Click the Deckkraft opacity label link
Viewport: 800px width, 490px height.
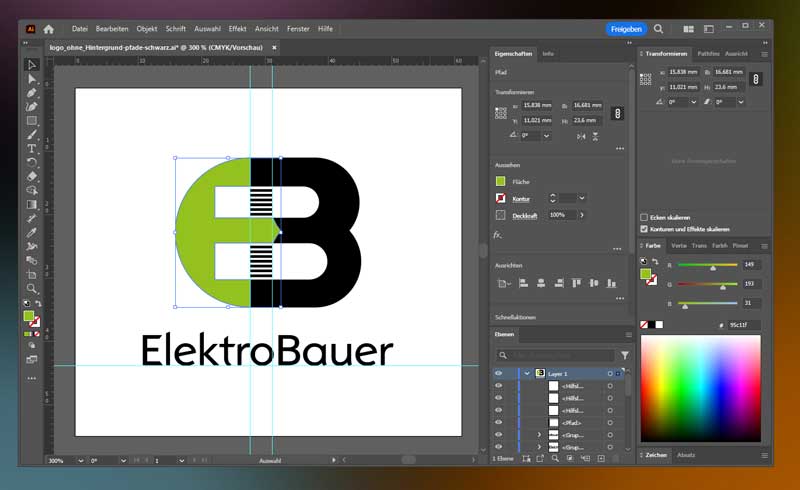click(x=528, y=215)
